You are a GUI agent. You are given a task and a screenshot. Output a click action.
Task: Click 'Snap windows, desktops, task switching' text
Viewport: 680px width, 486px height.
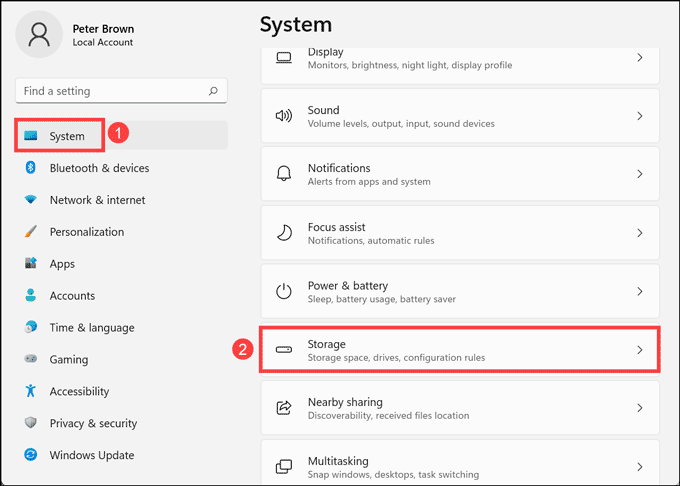point(393,475)
